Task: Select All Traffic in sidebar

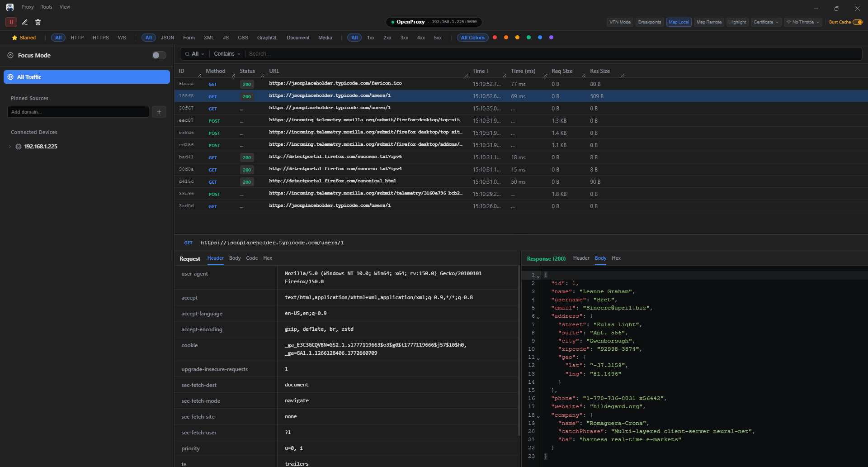Action: [87, 77]
